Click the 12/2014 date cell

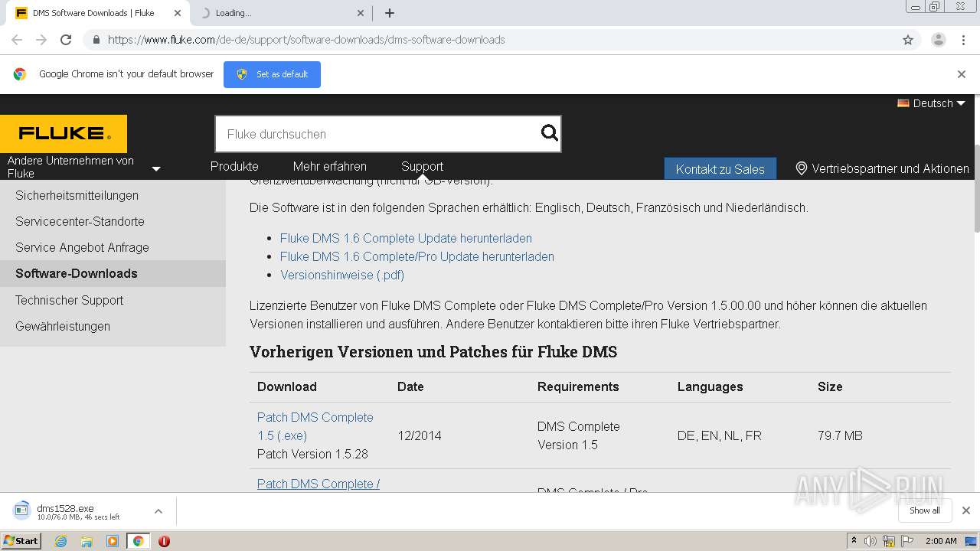[x=420, y=435]
